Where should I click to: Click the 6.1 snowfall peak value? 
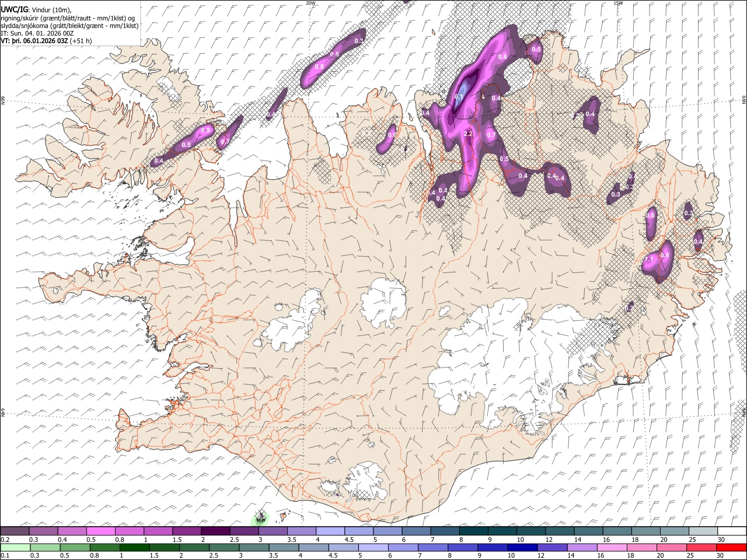459,97
